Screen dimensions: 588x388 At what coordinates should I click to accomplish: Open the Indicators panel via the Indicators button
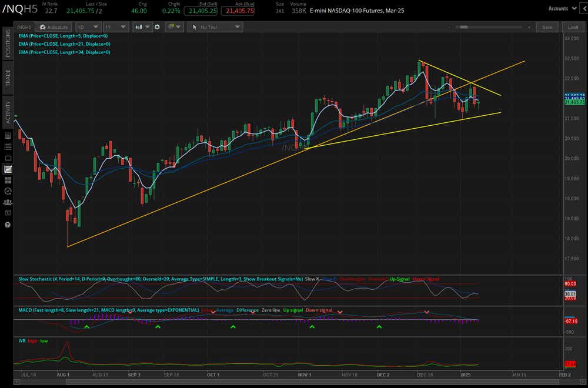point(54,26)
